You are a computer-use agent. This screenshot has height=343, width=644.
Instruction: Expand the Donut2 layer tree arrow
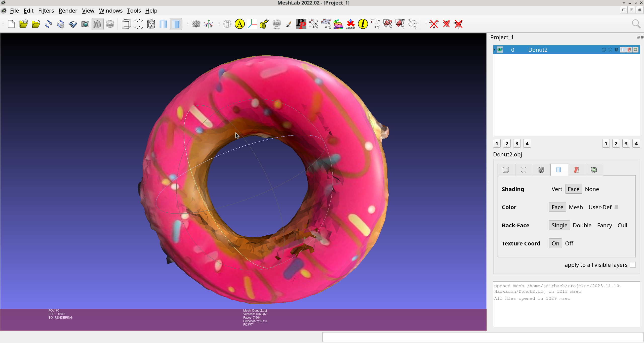[x=495, y=50]
